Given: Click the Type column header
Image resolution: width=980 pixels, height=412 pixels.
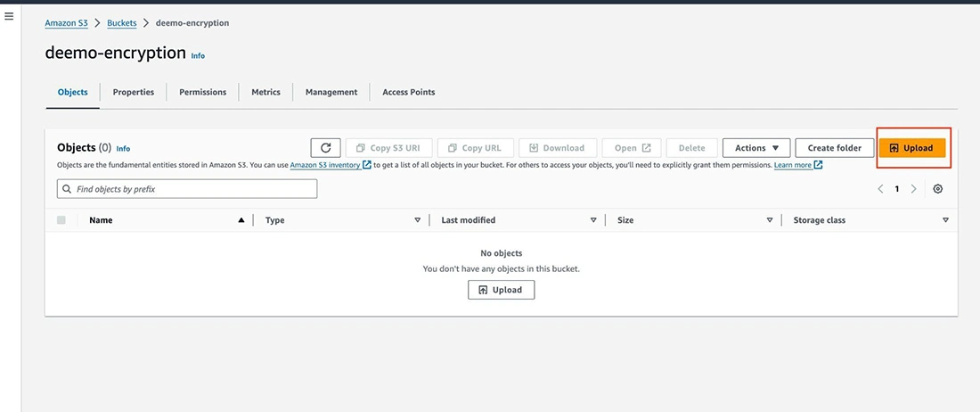Looking at the screenshot, I should coord(275,220).
